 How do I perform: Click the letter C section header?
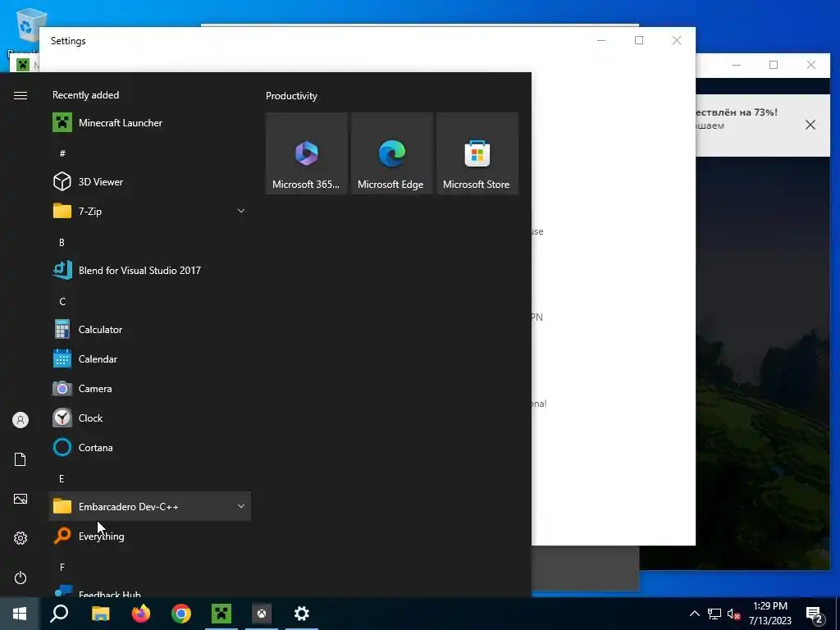pyautogui.click(x=62, y=302)
